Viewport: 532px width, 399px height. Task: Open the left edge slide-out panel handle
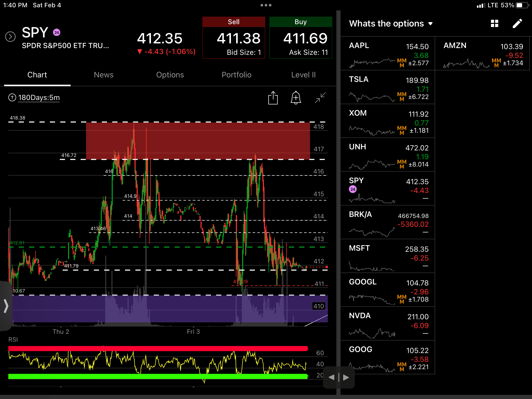(6, 306)
